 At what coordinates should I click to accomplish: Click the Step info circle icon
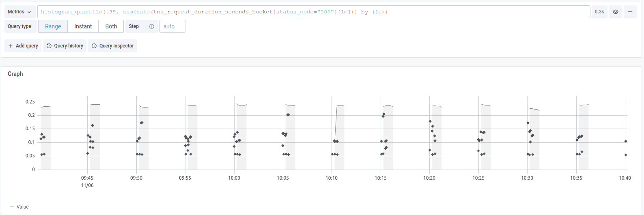coord(152,26)
